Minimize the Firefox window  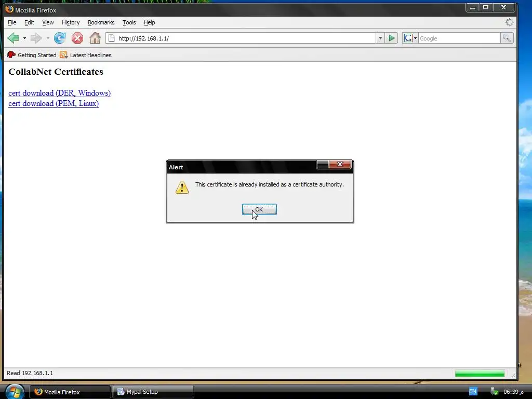[x=473, y=7]
